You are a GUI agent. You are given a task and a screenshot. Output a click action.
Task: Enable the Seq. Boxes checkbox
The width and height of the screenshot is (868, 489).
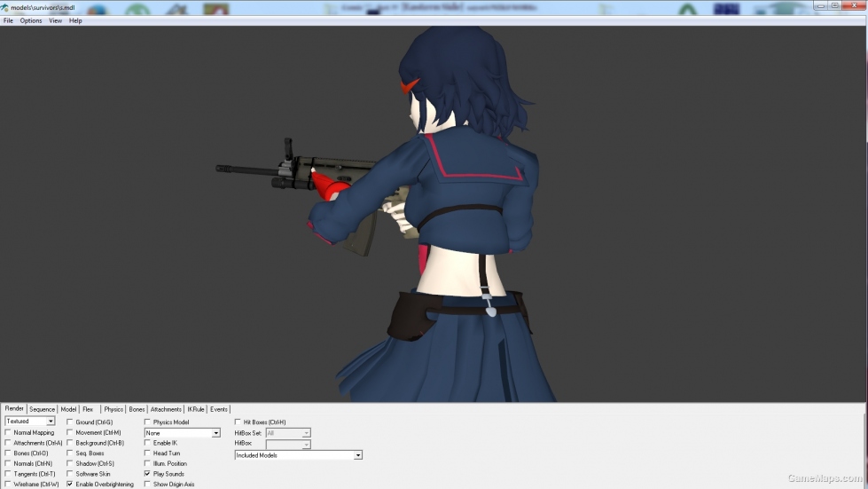70,453
